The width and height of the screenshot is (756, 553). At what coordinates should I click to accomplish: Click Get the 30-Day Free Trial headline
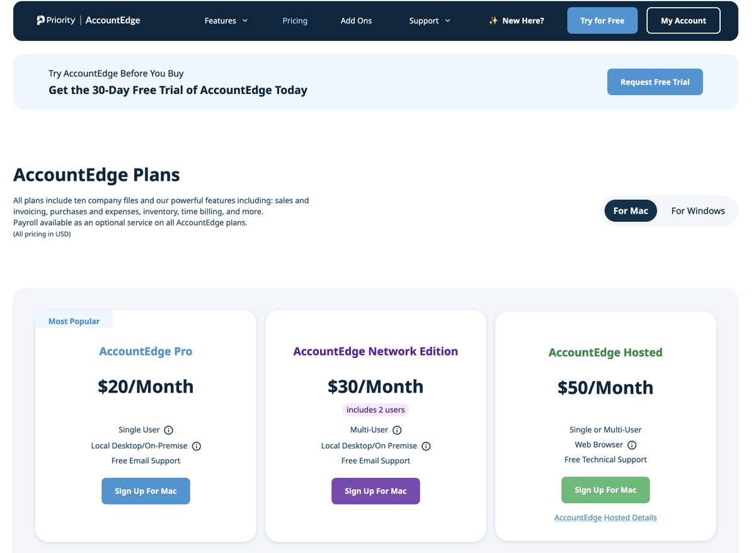[x=178, y=90]
